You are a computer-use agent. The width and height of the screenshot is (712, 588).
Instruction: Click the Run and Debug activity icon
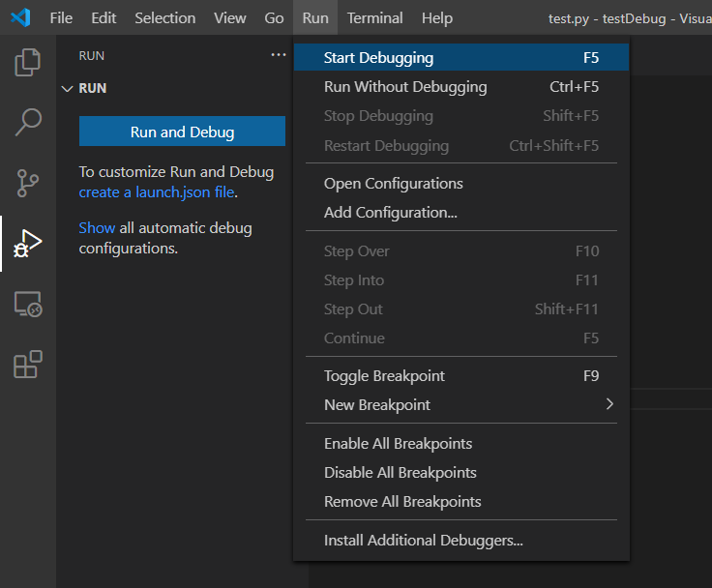pos(27,244)
